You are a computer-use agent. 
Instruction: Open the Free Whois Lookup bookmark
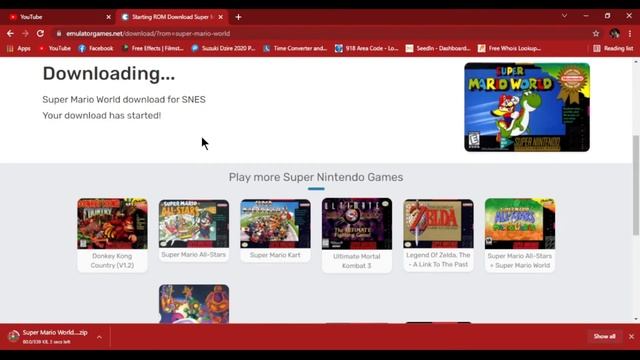click(509, 48)
